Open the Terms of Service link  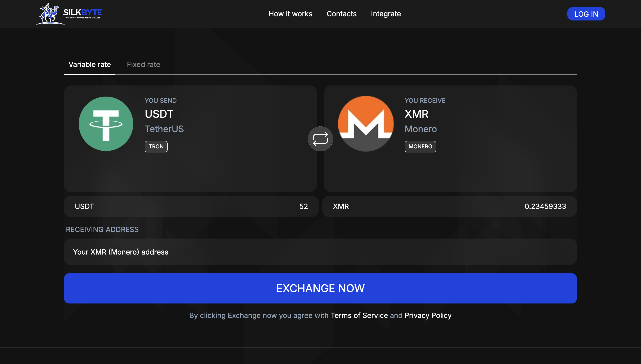pos(359,315)
